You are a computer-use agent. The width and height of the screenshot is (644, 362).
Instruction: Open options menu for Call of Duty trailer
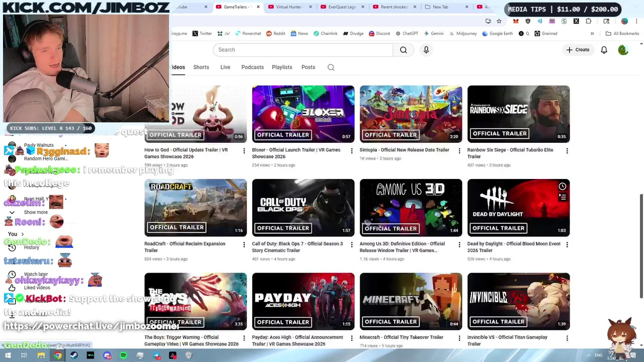click(352, 245)
